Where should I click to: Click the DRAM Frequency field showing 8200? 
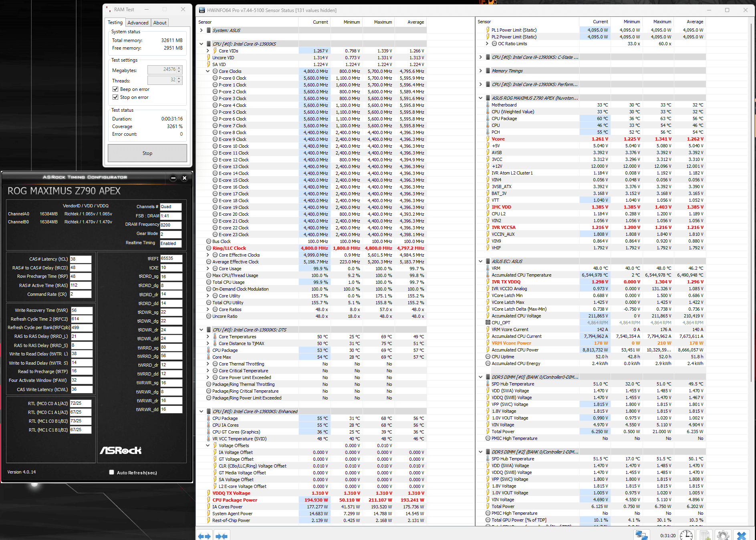[171, 225]
